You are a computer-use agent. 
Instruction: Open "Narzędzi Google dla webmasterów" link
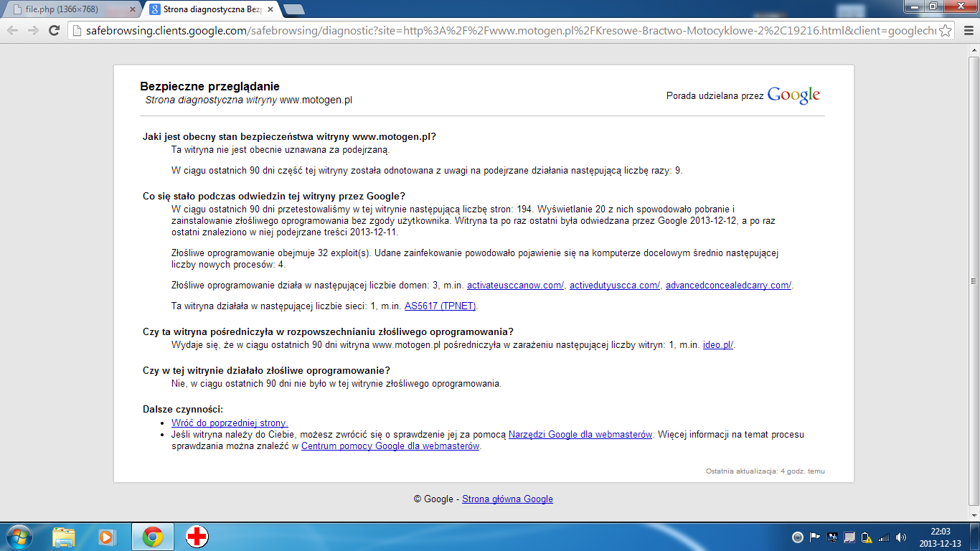pyautogui.click(x=580, y=435)
